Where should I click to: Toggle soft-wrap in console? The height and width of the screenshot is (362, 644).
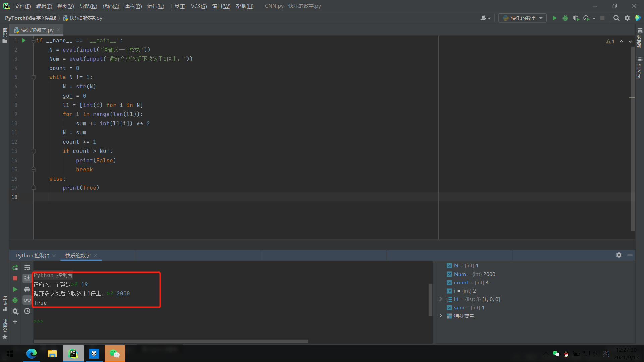pos(27,267)
